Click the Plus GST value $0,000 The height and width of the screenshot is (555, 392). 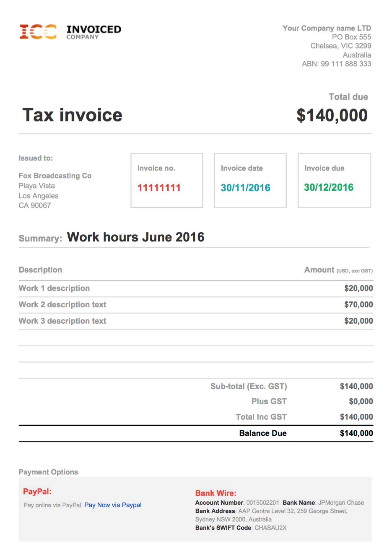click(x=361, y=402)
